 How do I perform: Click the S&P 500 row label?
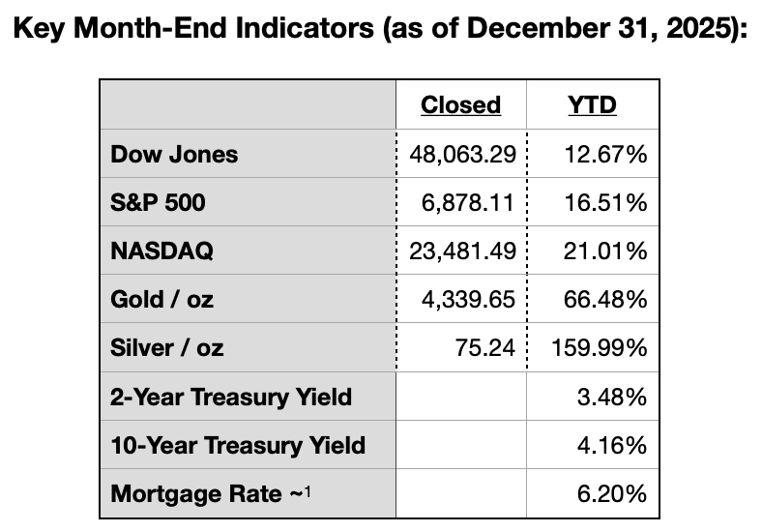click(159, 203)
